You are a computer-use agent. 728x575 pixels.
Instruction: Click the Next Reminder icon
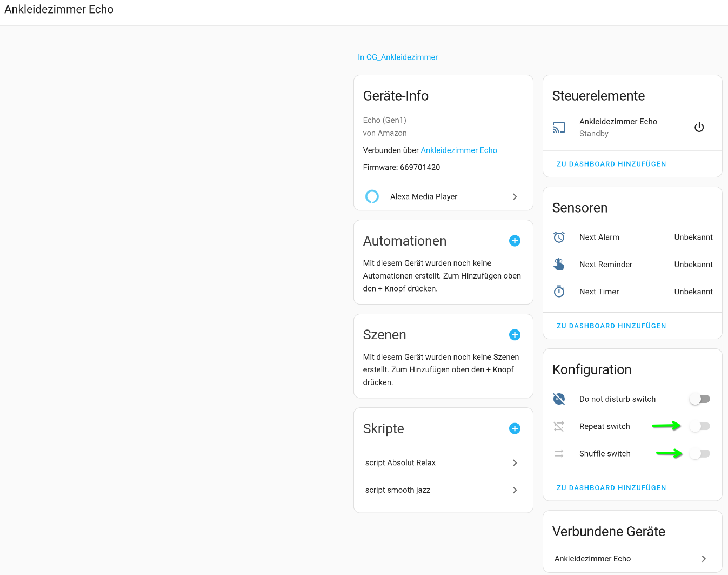pyautogui.click(x=559, y=265)
